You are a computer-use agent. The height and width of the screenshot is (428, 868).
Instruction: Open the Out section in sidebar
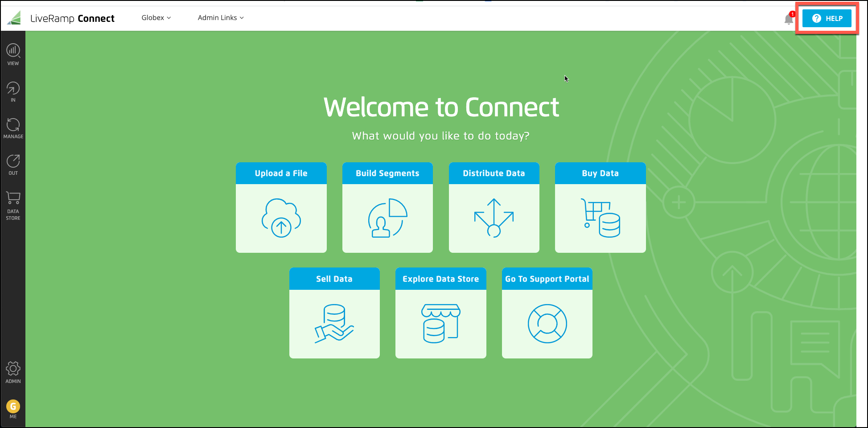(13, 165)
